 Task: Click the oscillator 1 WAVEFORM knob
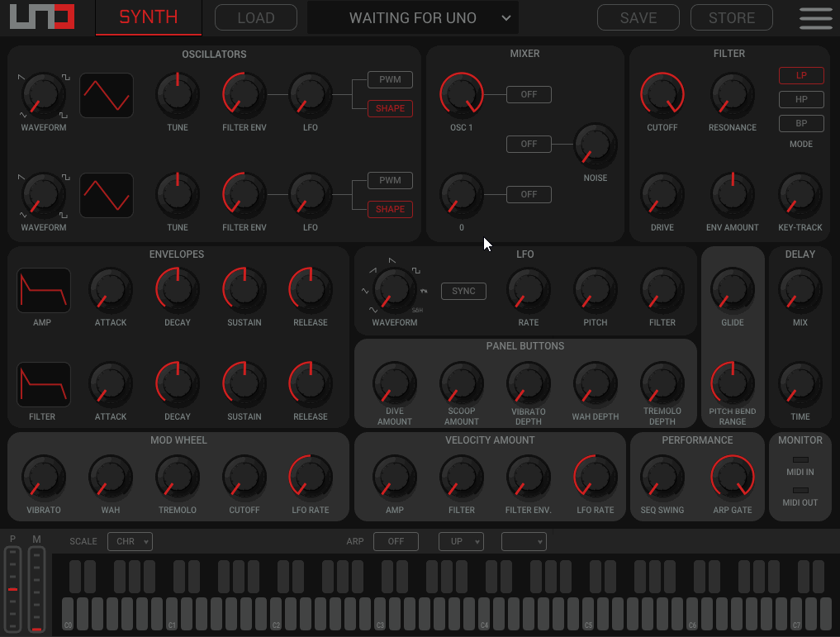coord(44,95)
